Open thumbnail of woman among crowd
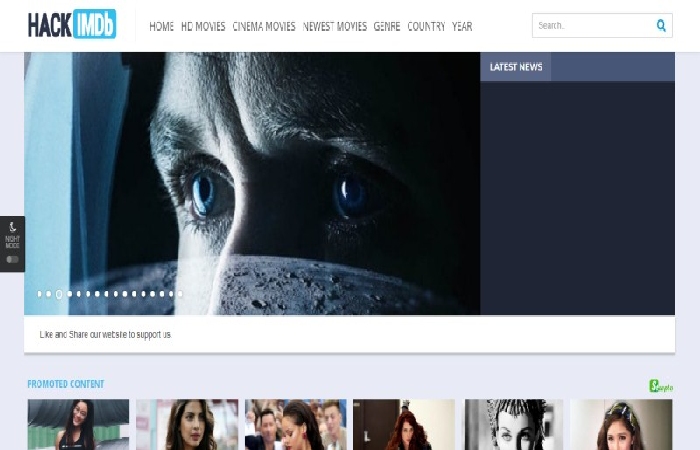This screenshot has height=450, width=700. coord(296,425)
